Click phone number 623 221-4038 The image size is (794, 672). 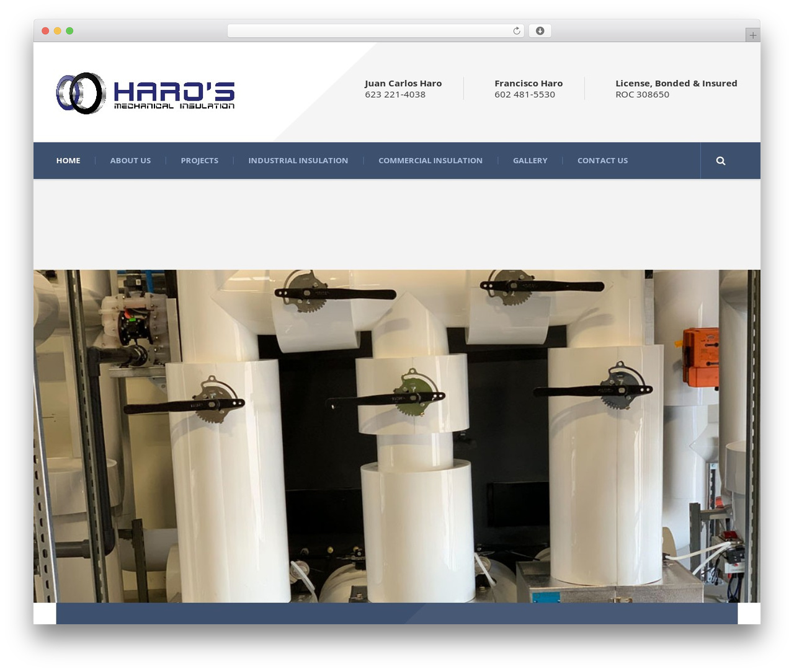[x=395, y=95]
